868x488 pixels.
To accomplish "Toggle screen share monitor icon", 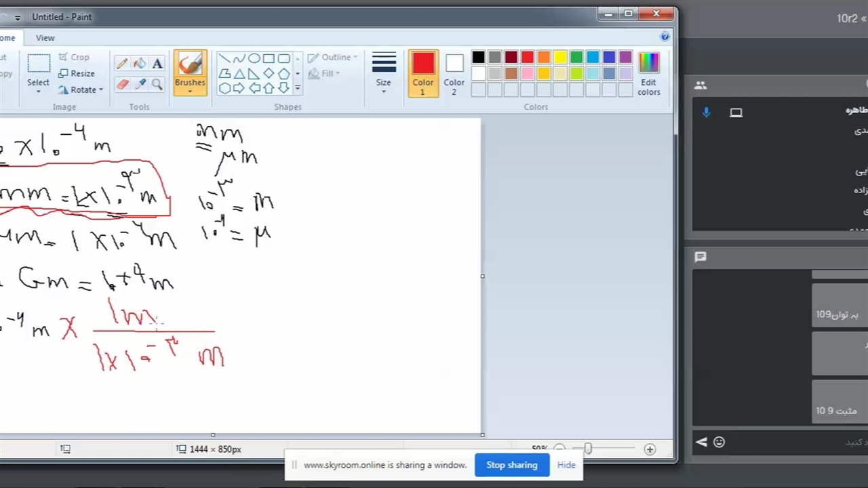I will tap(736, 113).
